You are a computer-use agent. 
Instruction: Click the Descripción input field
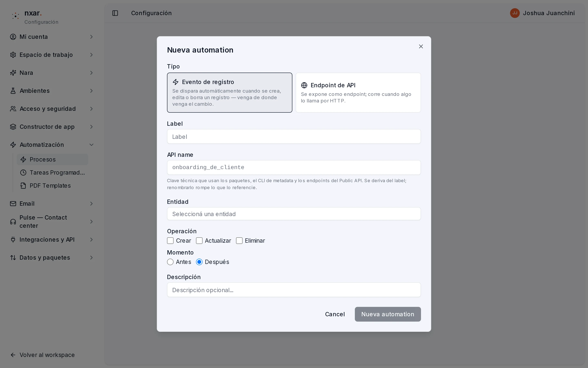point(294,290)
